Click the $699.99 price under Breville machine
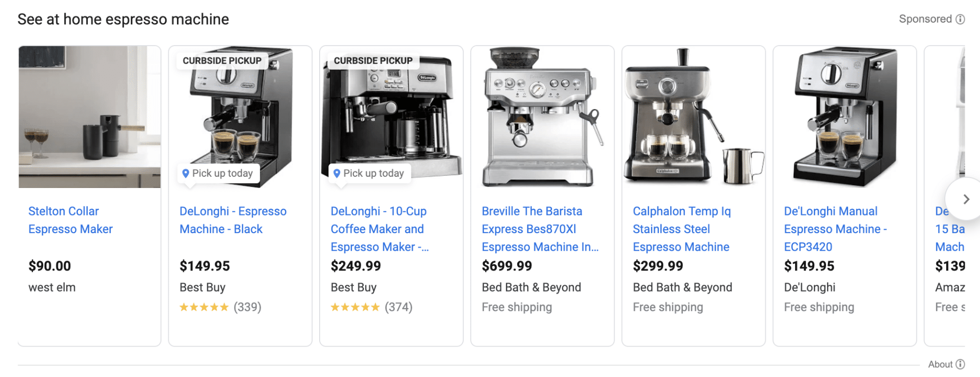980x377 pixels. (x=506, y=266)
